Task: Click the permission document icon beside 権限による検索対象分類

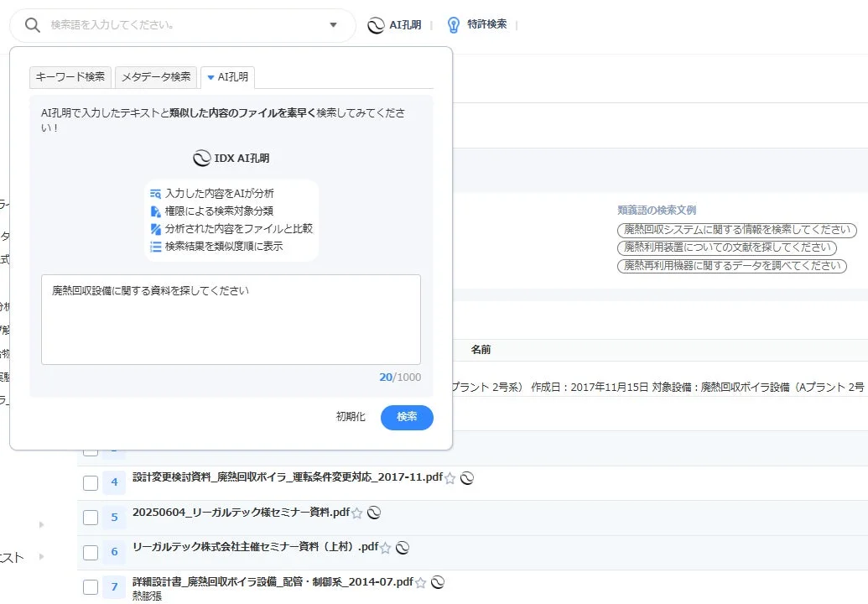Action: pyautogui.click(x=156, y=209)
